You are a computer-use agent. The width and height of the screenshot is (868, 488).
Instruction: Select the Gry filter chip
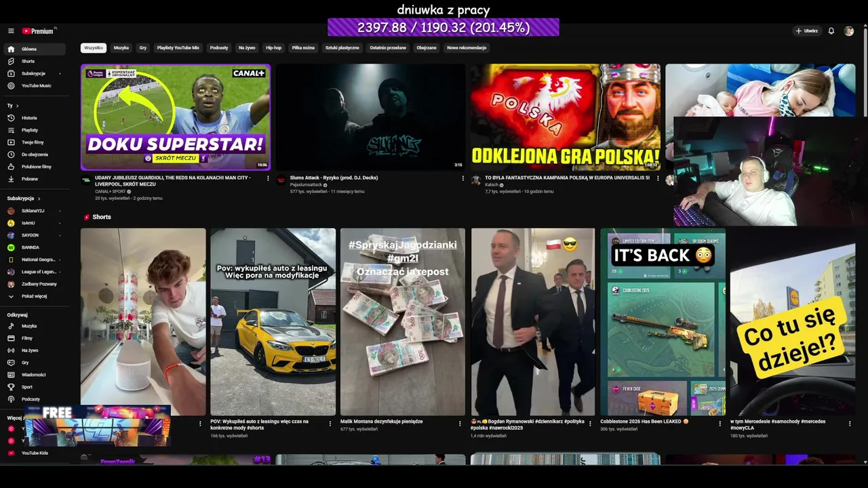tap(143, 48)
